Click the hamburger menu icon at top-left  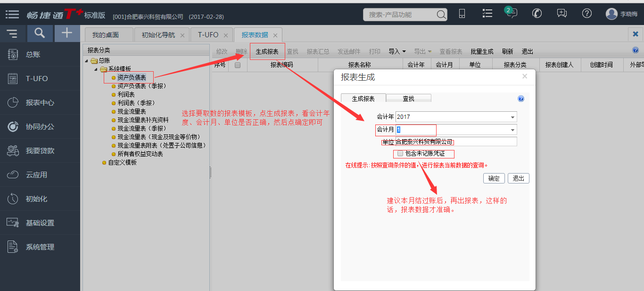(12, 14)
